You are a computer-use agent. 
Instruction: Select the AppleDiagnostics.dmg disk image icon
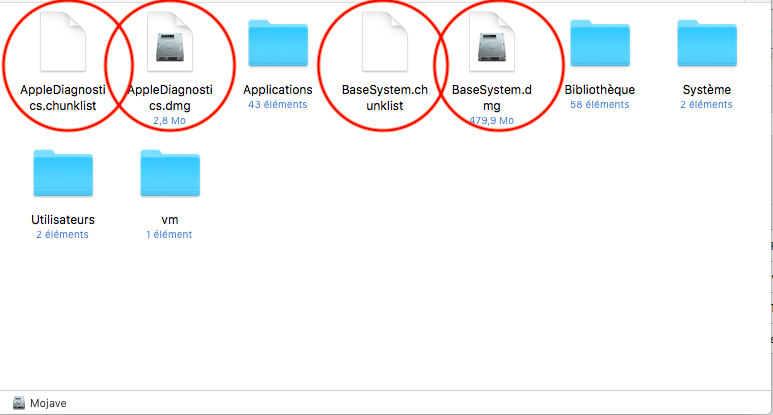click(170, 42)
